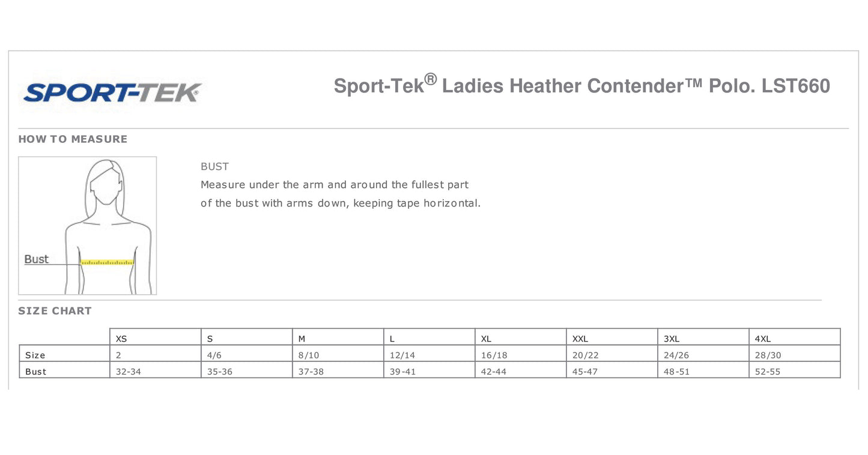
Task: Select the XS column header
Action: pyautogui.click(x=121, y=339)
